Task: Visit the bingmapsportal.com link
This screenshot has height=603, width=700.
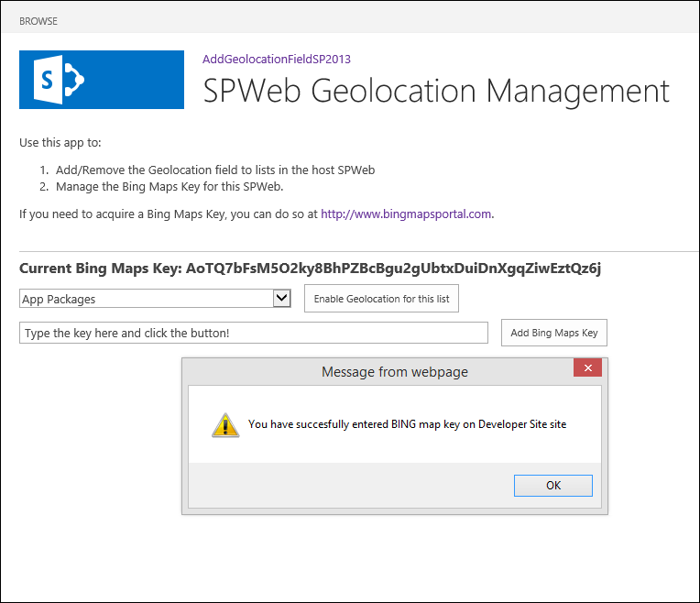Action: [406, 214]
